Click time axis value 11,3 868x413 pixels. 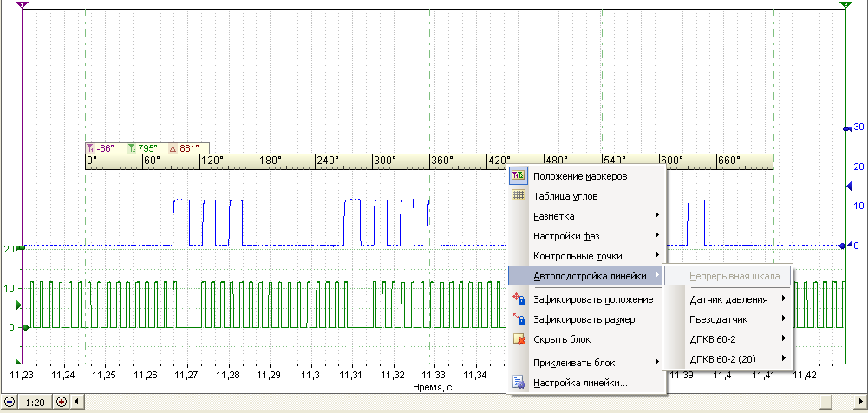(310, 375)
